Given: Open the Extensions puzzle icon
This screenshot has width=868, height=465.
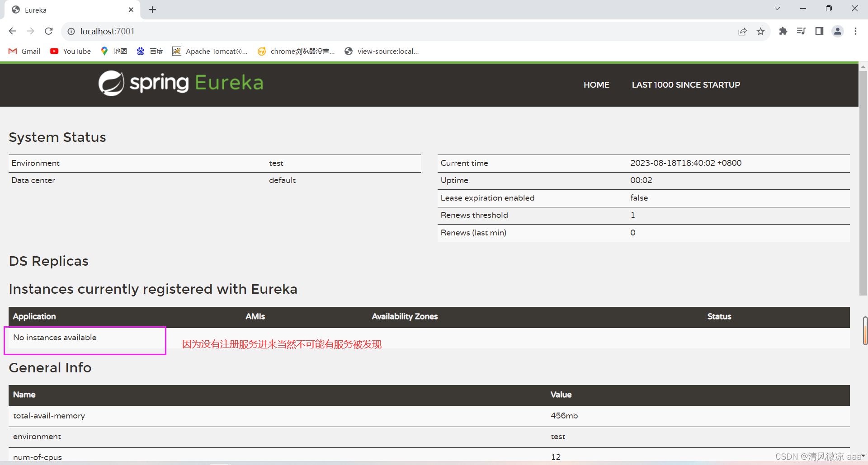Looking at the screenshot, I should pos(783,31).
